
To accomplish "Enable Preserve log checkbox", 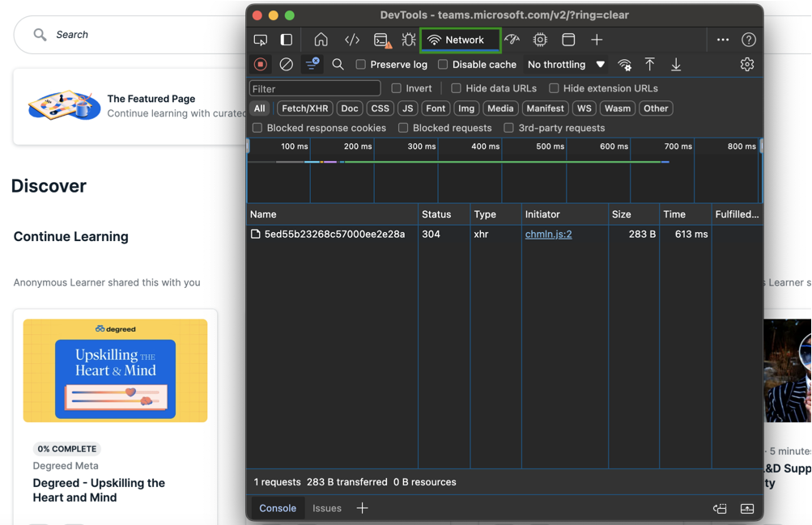I will pos(361,64).
